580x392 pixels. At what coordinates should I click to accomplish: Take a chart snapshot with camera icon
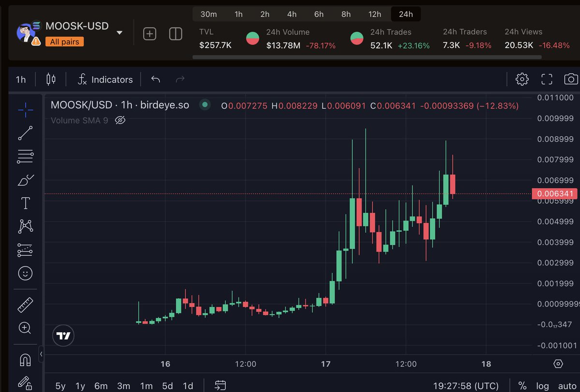(571, 79)
